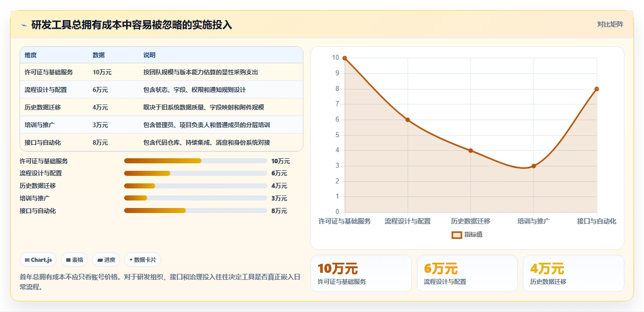Click description 取决于旧系统数据质量、字段映射和附件规模
This screenshot has width=644, height=312.
coord(203,107)
